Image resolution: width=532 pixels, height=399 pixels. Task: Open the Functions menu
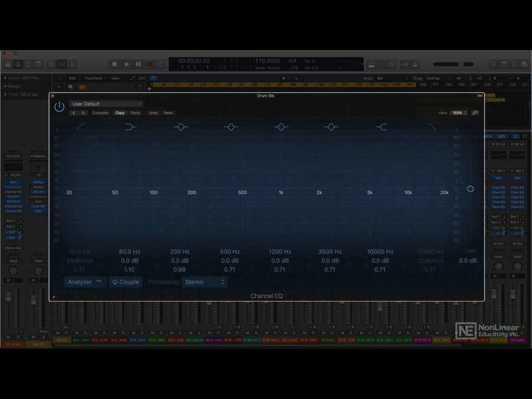(x=95, y=78)
